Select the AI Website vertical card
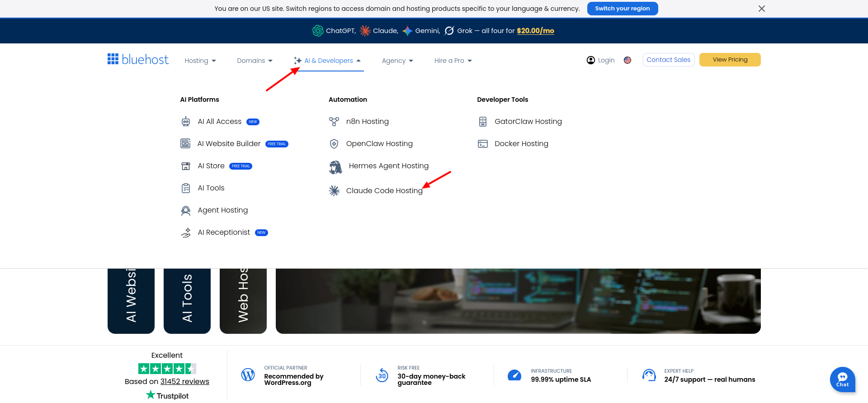Viewport: 868px width, 403px height. click(131, 301)
